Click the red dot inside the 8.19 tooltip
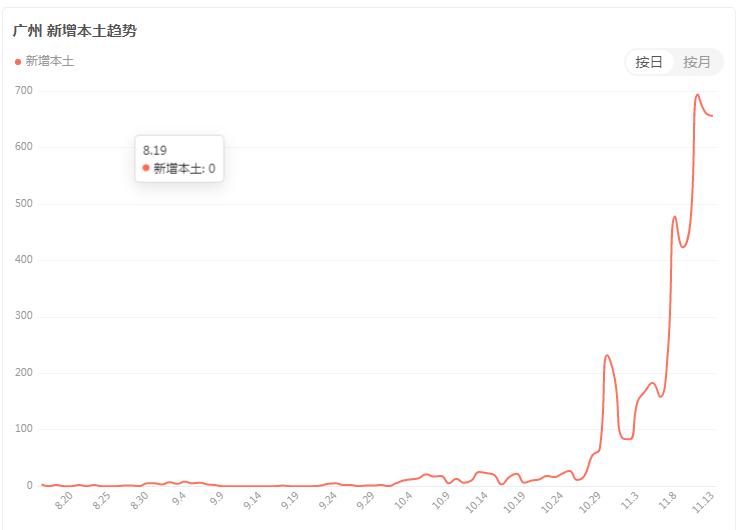 (x=146, y=168)
